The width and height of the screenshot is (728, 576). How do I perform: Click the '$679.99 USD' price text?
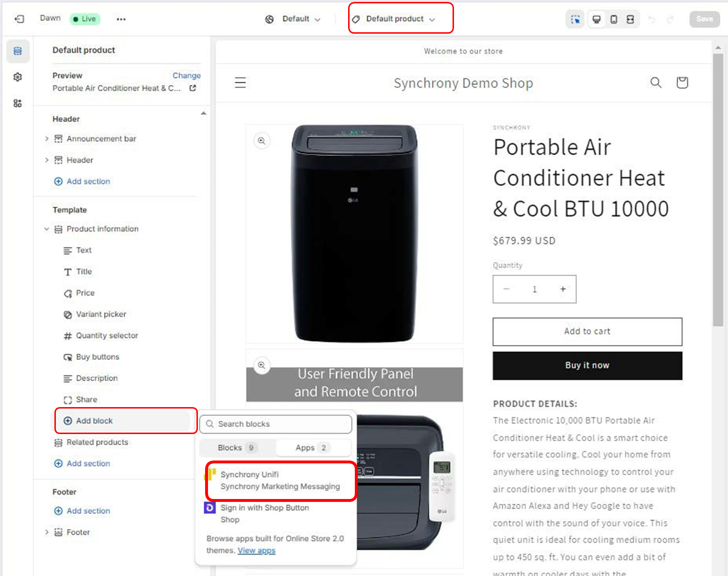point(524,241)
